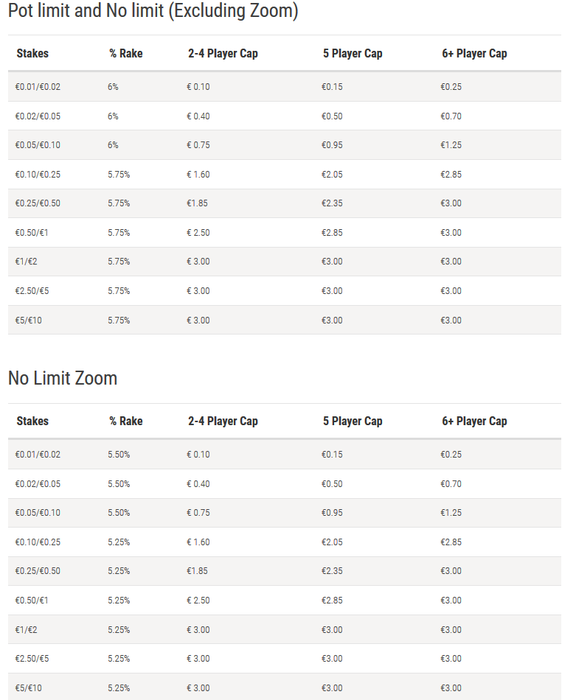Click the €1/€2 stakes cell in Pot limit table
Screen dimensions: 562x700
(x=26, y=262)
